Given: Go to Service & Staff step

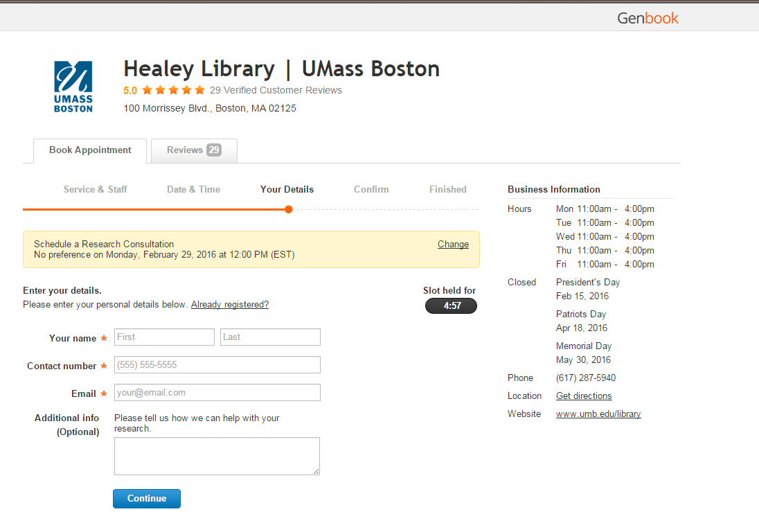Looking at the screenshot, I should (x=96, y=189).
